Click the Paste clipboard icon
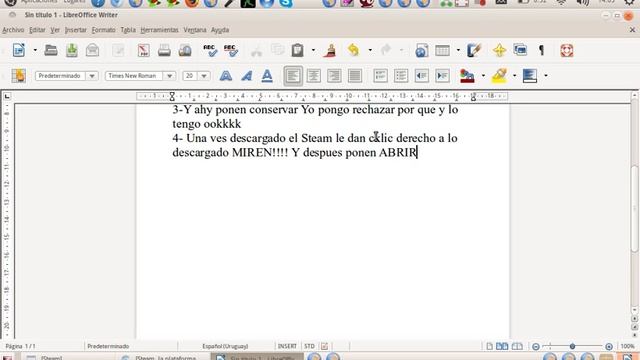Screen dimensions: 640x360 298,50
